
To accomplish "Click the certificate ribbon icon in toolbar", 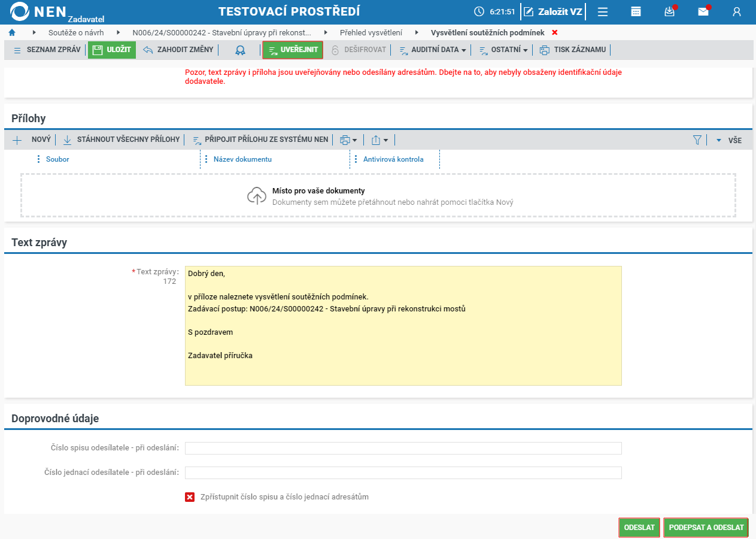I will [240, 50].
